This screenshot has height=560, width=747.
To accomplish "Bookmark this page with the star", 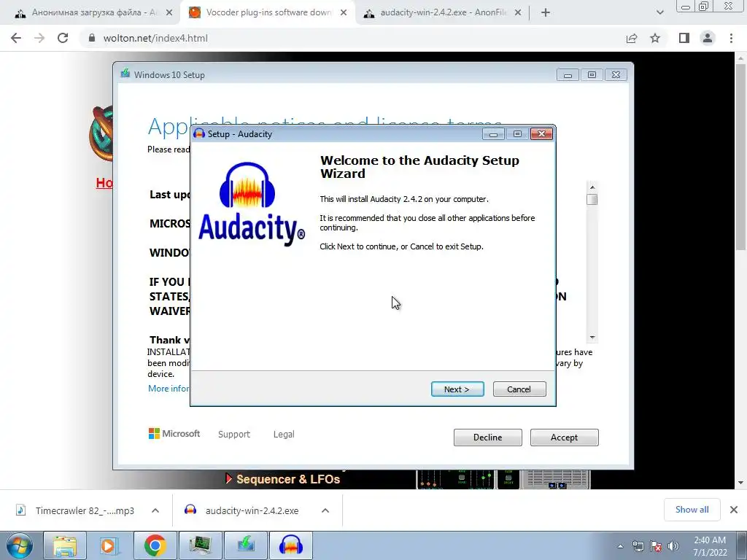I will point(655,38).
